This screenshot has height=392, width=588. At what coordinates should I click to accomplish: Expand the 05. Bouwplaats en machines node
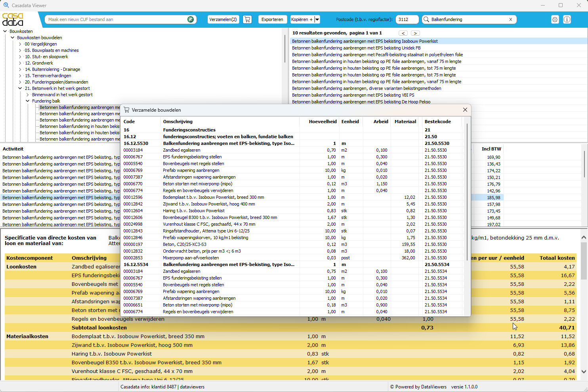coord(20,50)
